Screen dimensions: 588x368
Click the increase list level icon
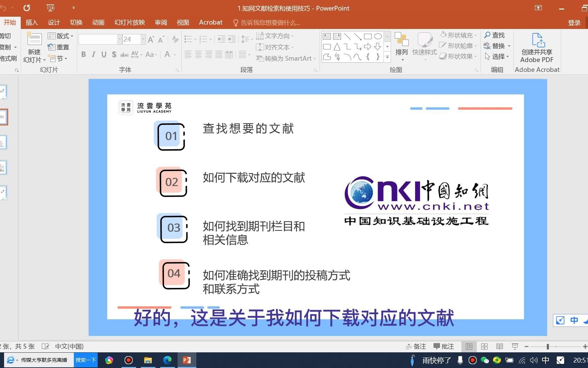[x=232, y=39]
